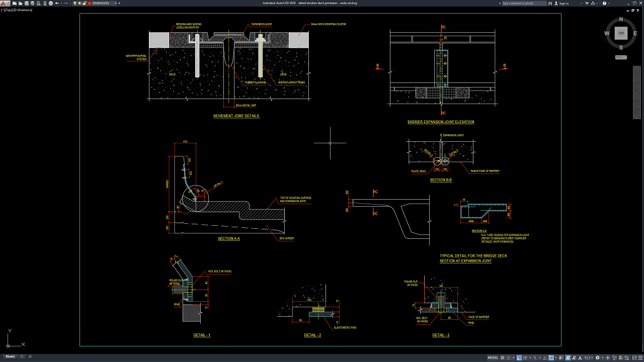The width and height of the screenshot is (644, 362).
Task: Click the Save disk icon
Action: (x=26, y=3)
